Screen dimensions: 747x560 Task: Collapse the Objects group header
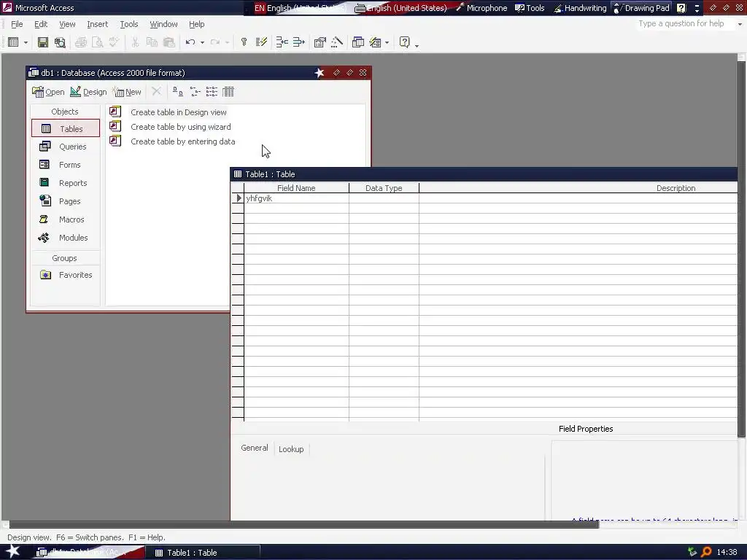pyautogui.click(x=65, y=112)
